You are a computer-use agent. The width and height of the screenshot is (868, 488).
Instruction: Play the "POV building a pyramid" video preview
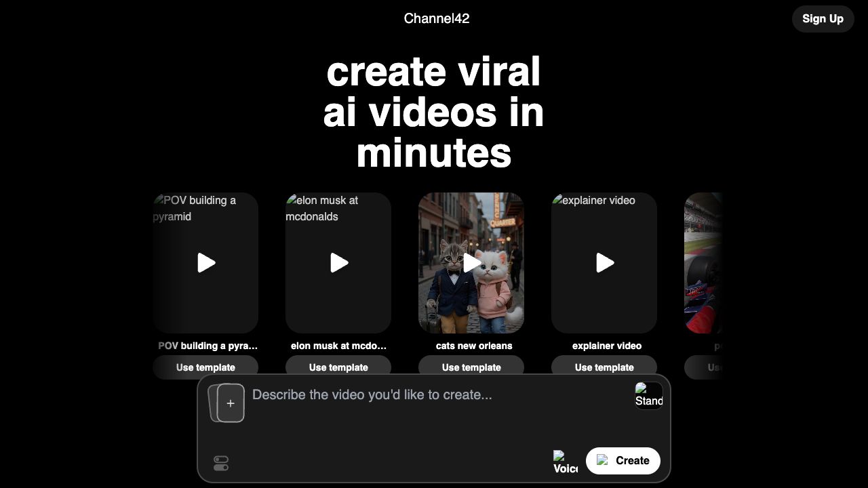(x=205, y=263)
